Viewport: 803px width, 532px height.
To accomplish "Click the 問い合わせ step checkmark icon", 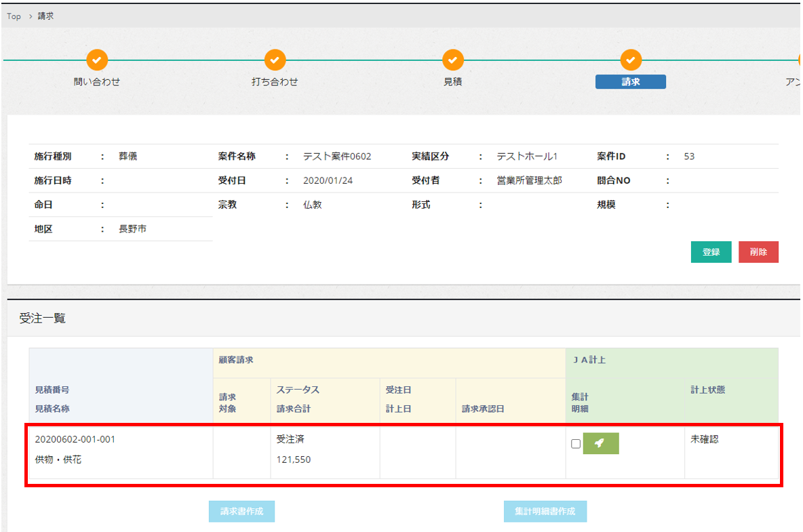I will (x=97, y=60).
